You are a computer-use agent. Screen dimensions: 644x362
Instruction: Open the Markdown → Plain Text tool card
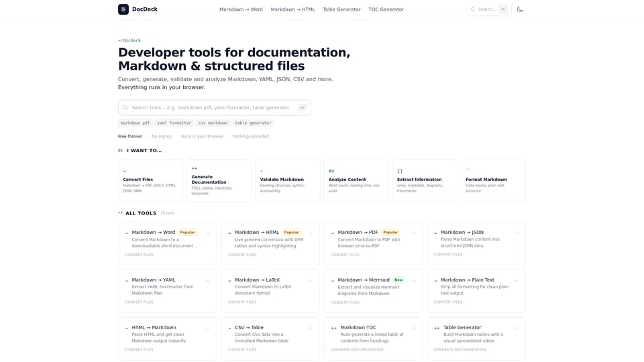[476, 292]
